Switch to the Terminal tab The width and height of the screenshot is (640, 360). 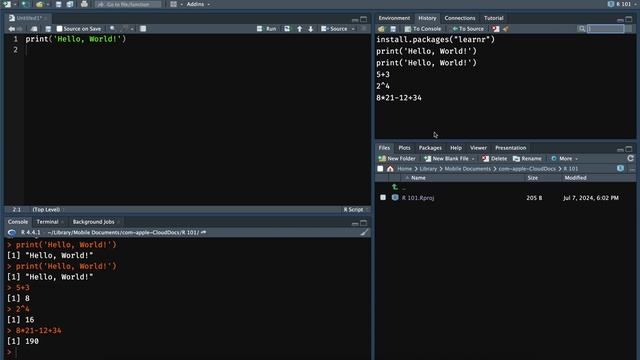click(47, 222)
